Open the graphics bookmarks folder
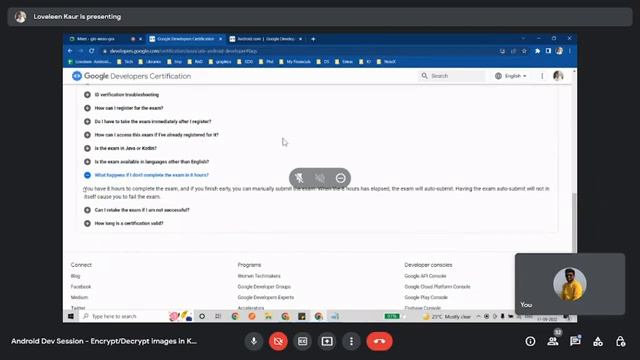 pyautogui.click(x=220, y=62)
